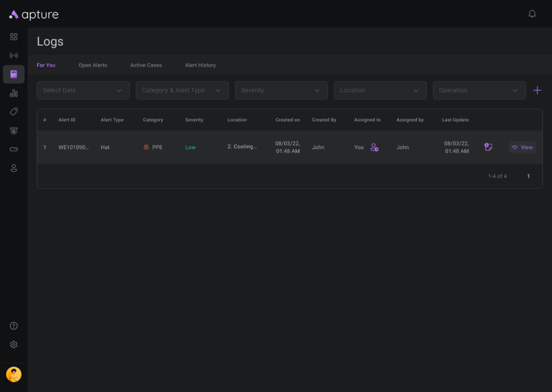Expand the Category & Alert Type dropdown
The width and height of the screenshot is (552, 392).
(x=182, y=90)
